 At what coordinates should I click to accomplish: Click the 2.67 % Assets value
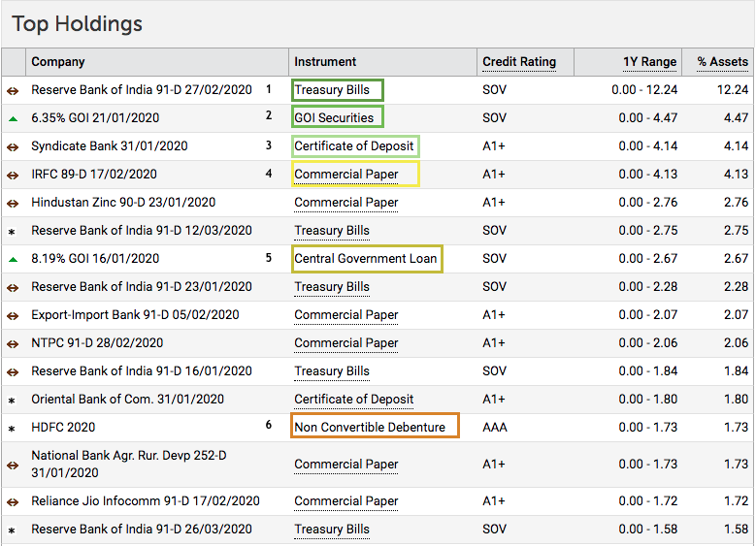coord(736,259)
